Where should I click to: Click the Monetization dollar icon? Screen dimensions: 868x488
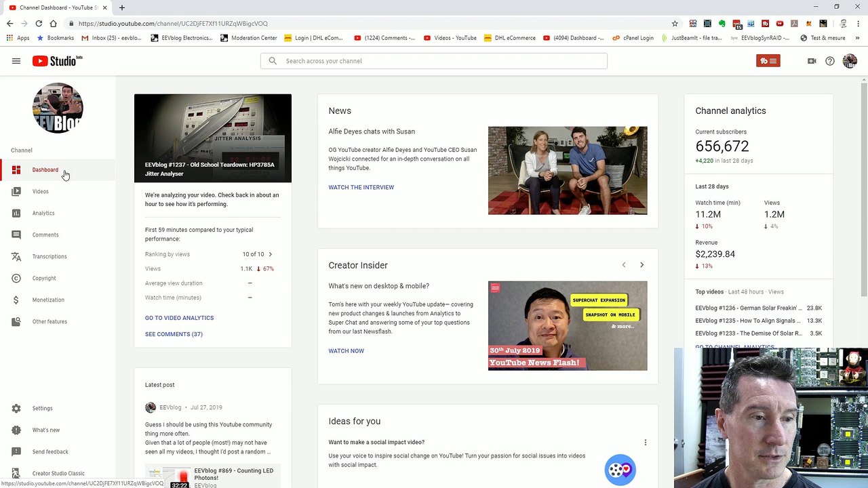(x=16, y=300)
